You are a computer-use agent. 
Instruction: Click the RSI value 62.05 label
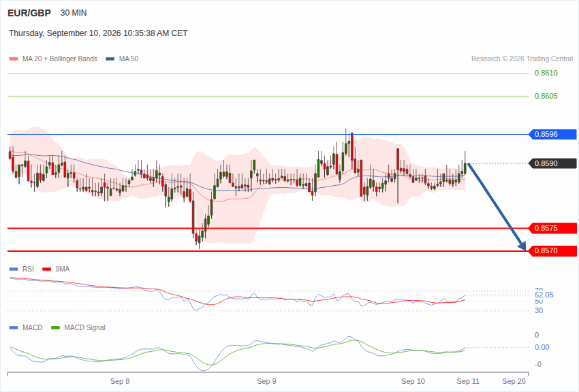[x=544, y=295]
